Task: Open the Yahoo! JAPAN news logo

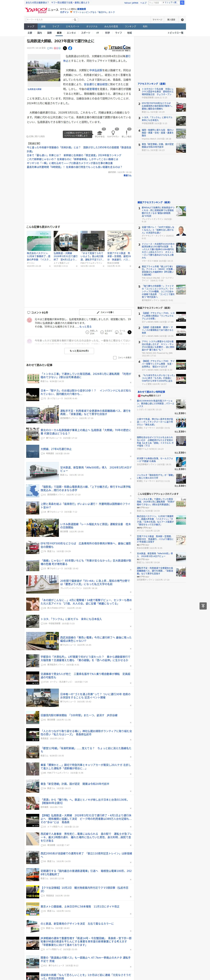Action: (41, 10)
